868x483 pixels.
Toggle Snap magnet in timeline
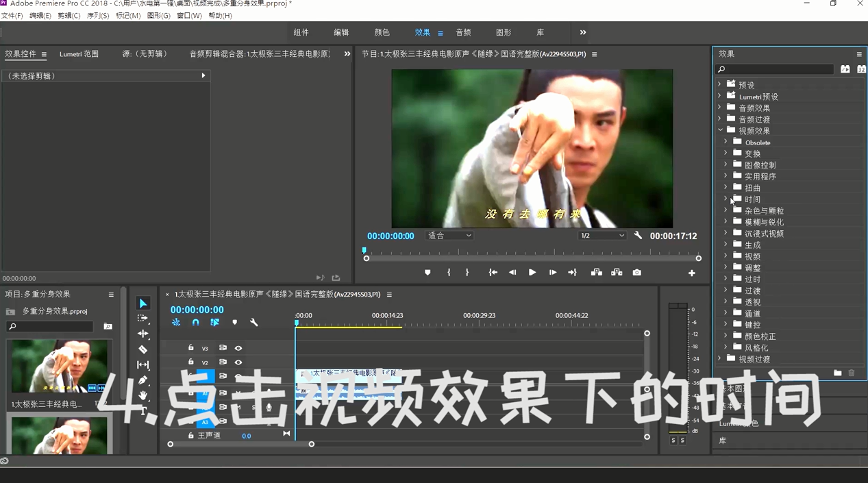(195, 322)
